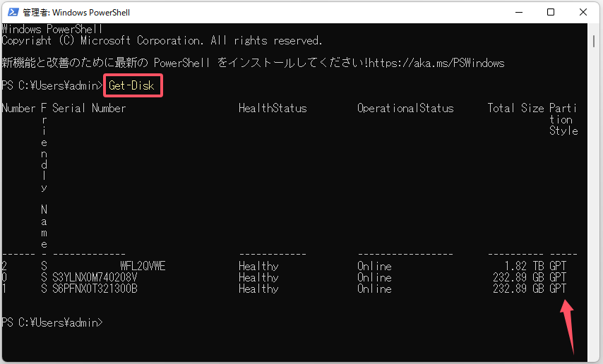Click the 1.82 TB size value

(x=524, y=266)
